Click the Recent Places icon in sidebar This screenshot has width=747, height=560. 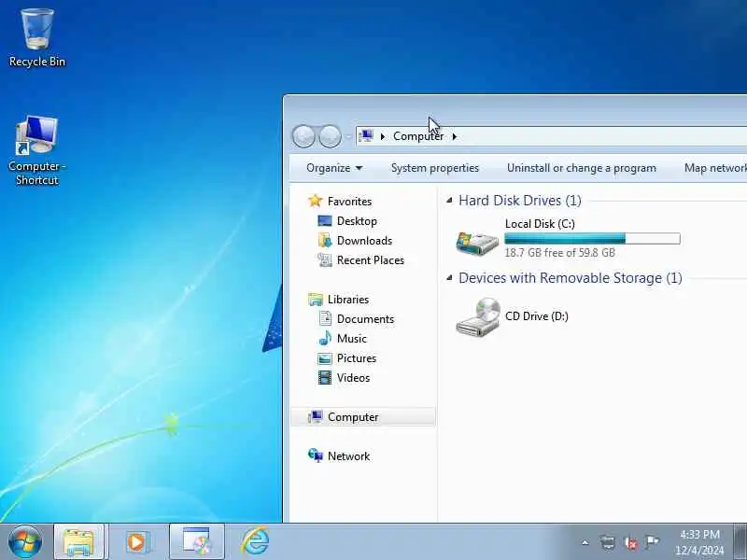[x=324, y=260]
